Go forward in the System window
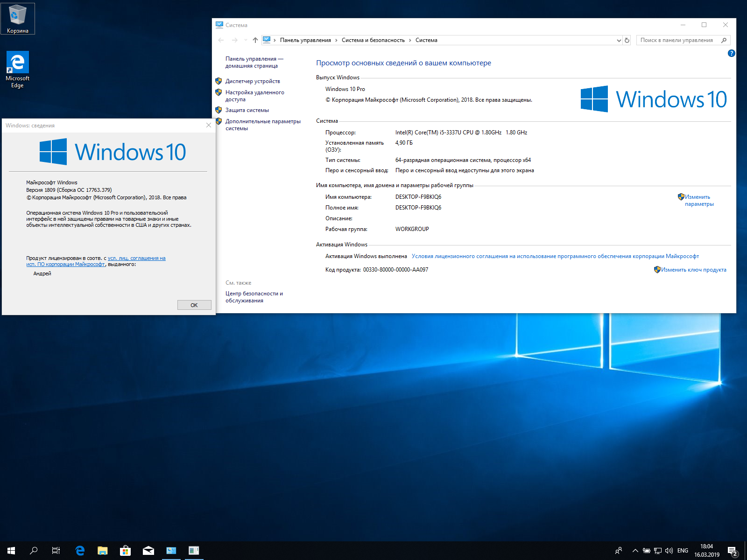This screenshot has width=747, height=560. (x=235, y=40)
